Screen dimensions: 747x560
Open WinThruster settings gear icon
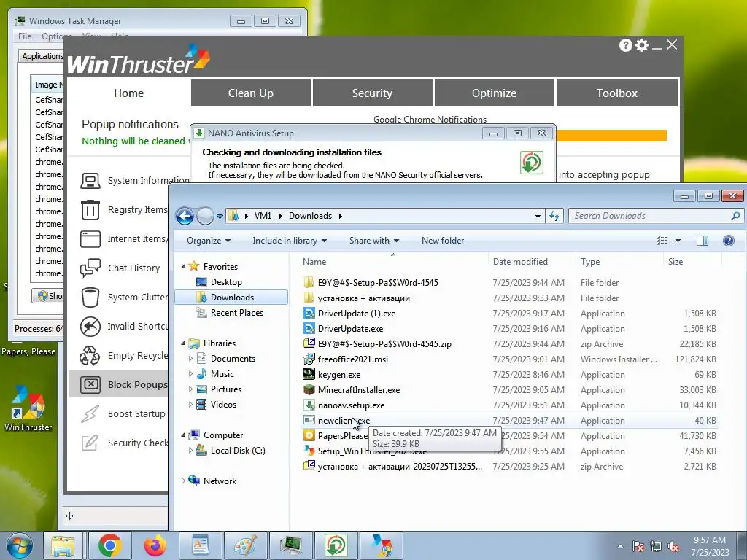pos(642,45)
